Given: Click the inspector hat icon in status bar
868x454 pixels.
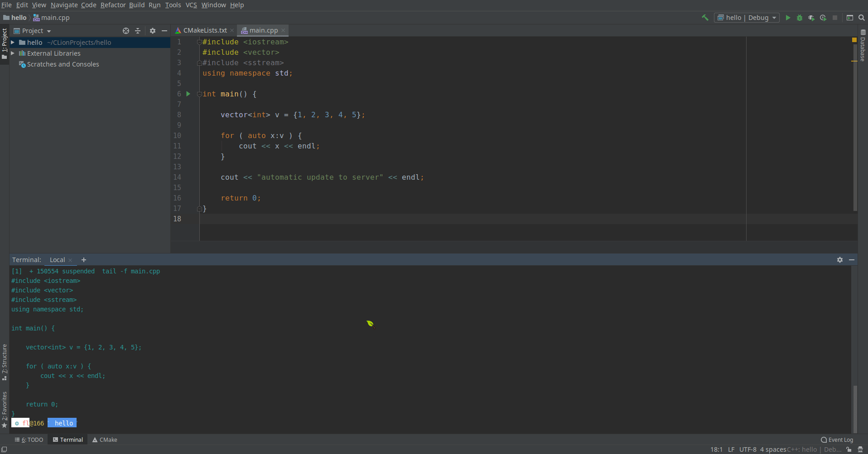Looking at the screenshot, I should pos(860,449).
